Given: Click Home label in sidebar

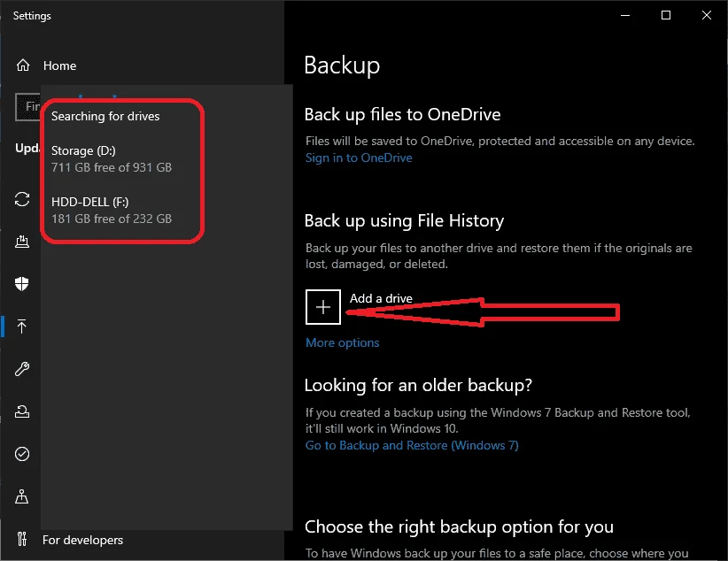Looking at the screenshot, I should (x=59, y=65).
